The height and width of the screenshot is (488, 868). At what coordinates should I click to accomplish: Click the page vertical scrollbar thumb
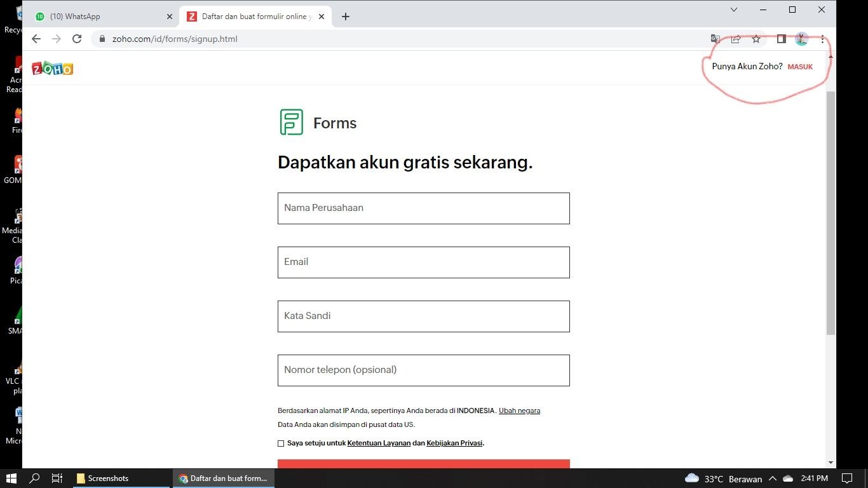(831, 213)
